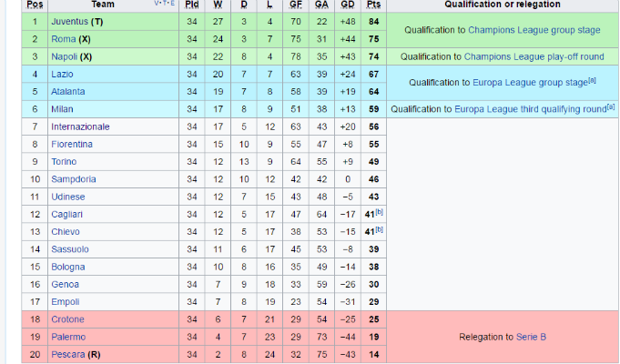Click the GD column header abbreviation

coord(348,5)
